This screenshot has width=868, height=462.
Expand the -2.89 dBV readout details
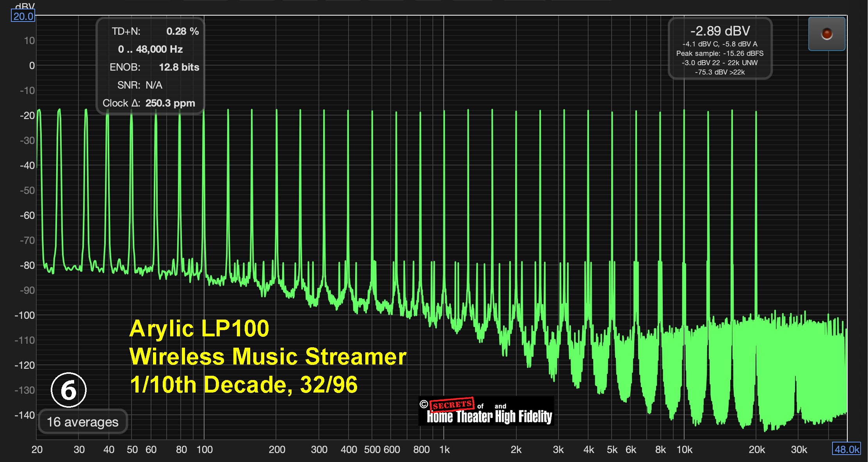[720, 31]
